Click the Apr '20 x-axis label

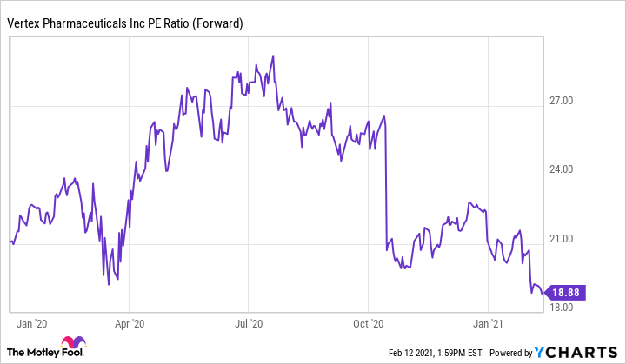point(129,325)
